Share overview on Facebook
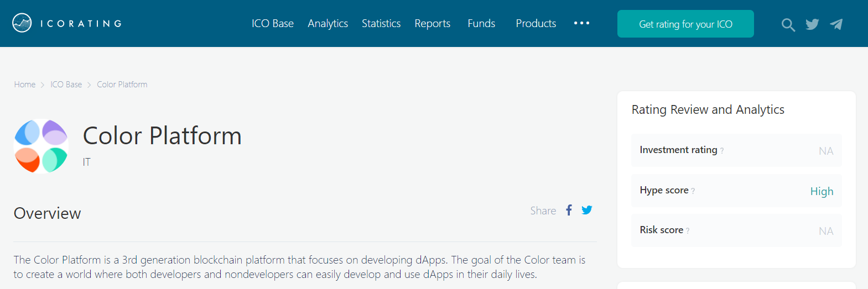Viewport: 868px width, 289px height. point(569,210)
